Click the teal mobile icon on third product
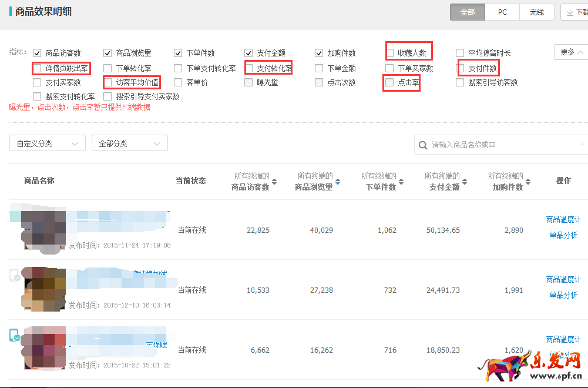 click(x=15, y=336)
